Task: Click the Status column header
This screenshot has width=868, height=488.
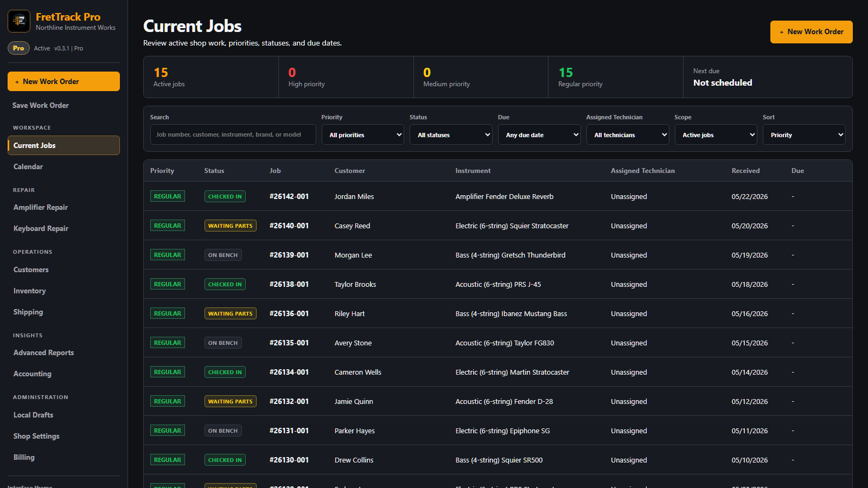Action: tap(214, 171)
